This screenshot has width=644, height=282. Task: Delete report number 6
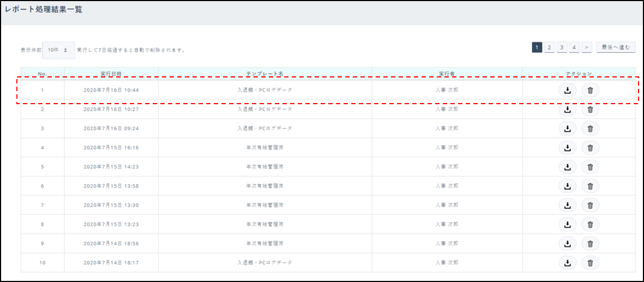click(x=590, y=186)
